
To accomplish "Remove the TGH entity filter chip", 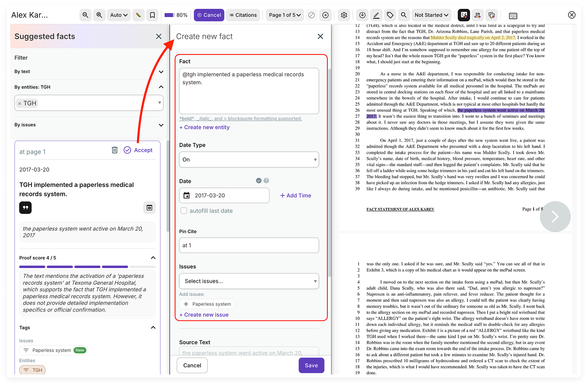I will pos(20,104).
